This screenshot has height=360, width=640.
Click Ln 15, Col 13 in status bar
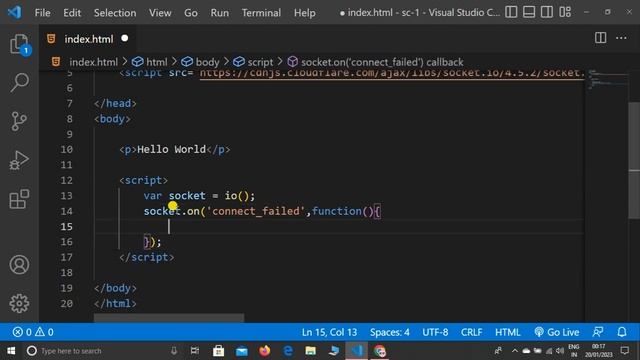(329, 332)
